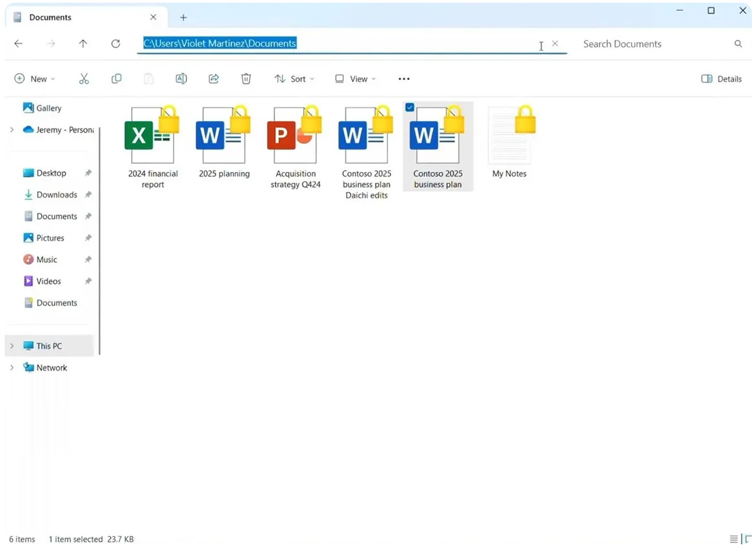The height and width of the screenshot is (547, 756).
Task: Open the View dropdown menu
Action: click(355, 79)
